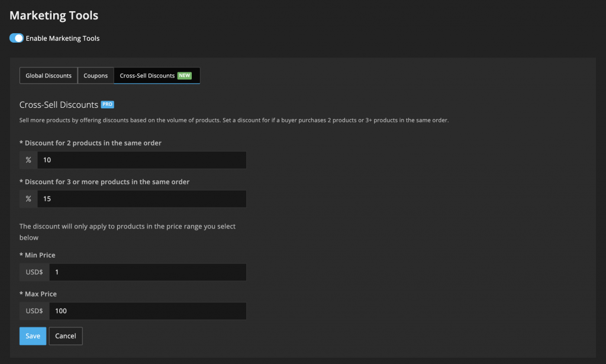606x364 pixels.
Task: Click the Max Price field label
Action: 40,294
